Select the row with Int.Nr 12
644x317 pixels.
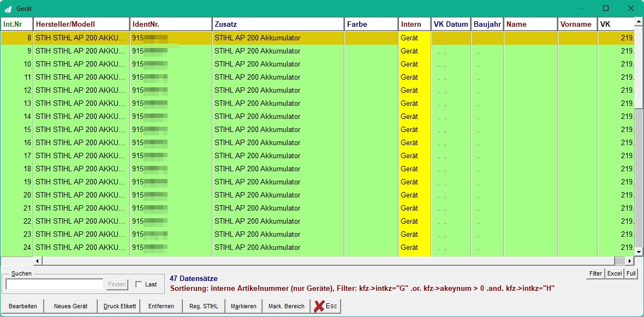click(x=317, y=91)
